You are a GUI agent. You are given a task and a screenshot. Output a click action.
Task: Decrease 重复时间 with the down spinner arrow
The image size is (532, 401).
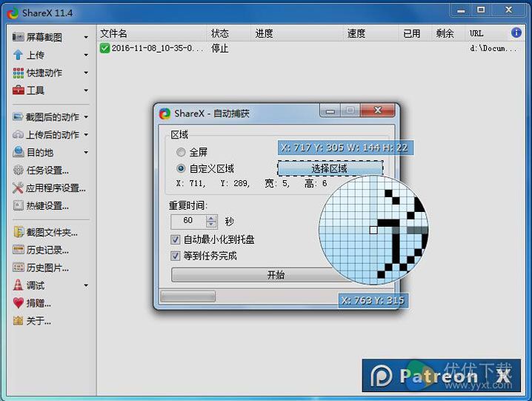pyautogui.click(x=211, y=225)
